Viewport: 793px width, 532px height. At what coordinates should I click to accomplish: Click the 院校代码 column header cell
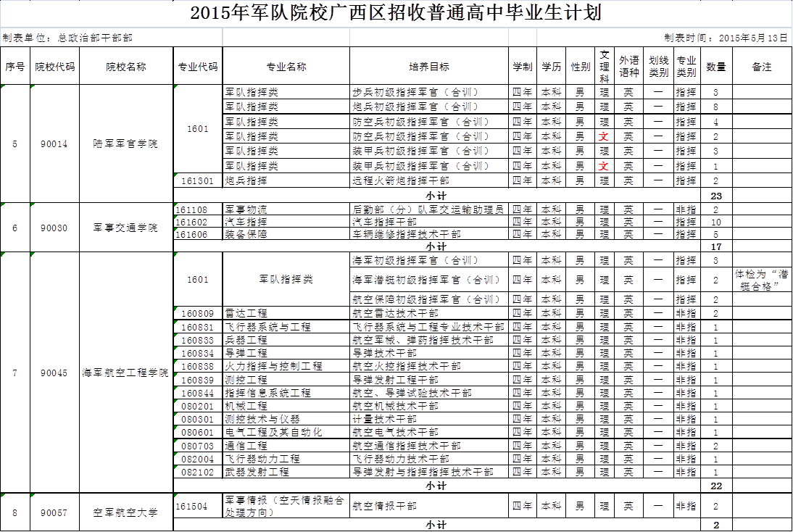pos(54,67)
